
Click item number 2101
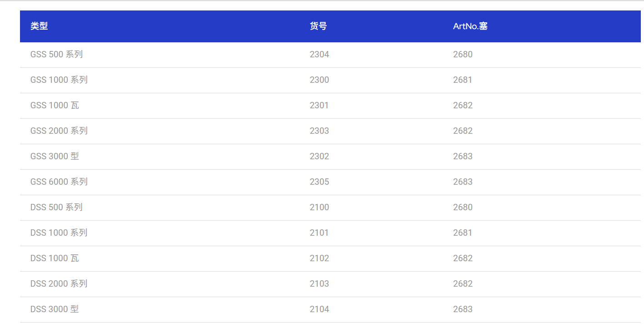[319, 233]
